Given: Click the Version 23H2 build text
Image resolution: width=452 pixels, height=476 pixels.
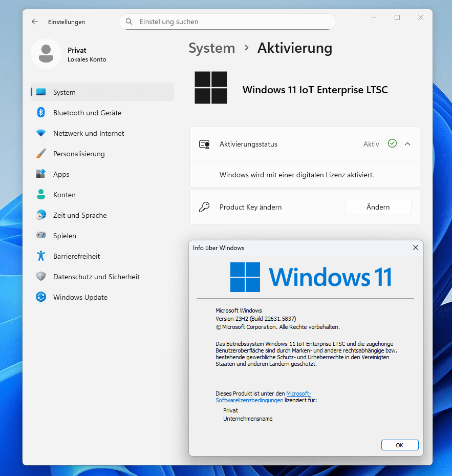Looking at the screenshot, I should [256, 319].
